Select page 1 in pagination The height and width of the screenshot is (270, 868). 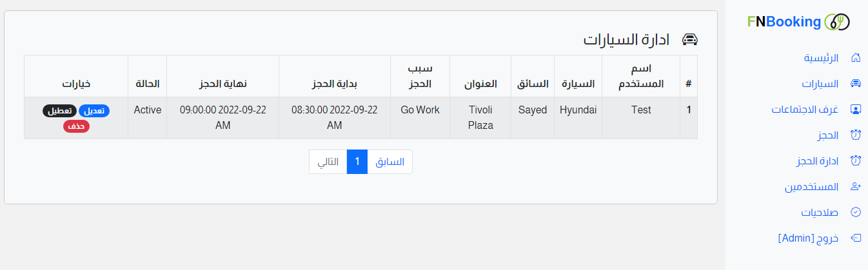[x=357, y=162]
